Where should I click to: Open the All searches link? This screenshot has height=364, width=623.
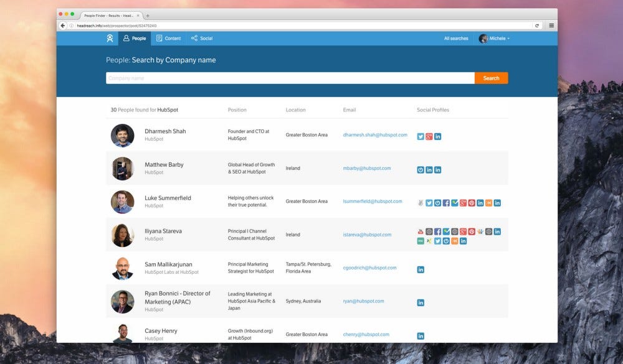point(456,39)
